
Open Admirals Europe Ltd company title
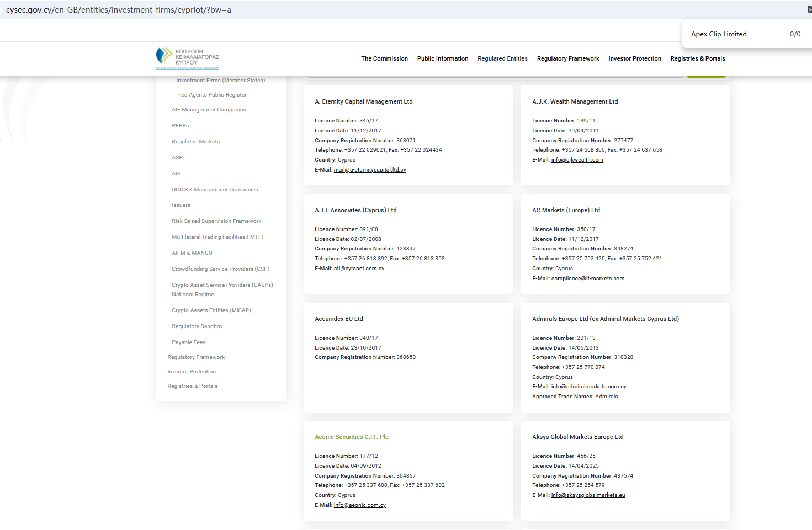point(605,319)
